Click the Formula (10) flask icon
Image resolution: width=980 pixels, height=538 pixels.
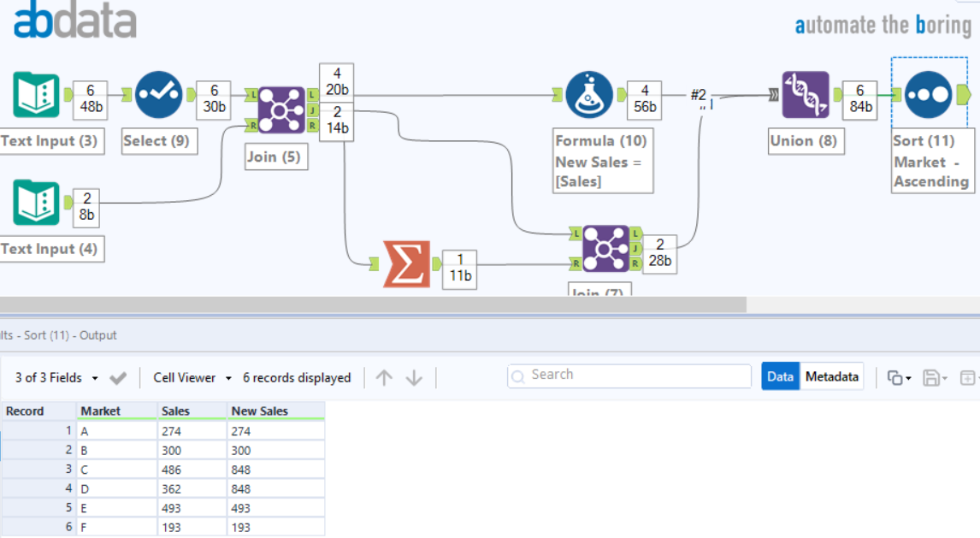click(589, 94)
